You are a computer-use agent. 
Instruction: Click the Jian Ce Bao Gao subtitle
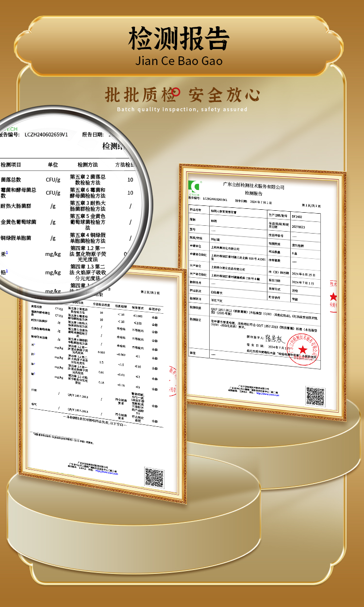[179, 61]
